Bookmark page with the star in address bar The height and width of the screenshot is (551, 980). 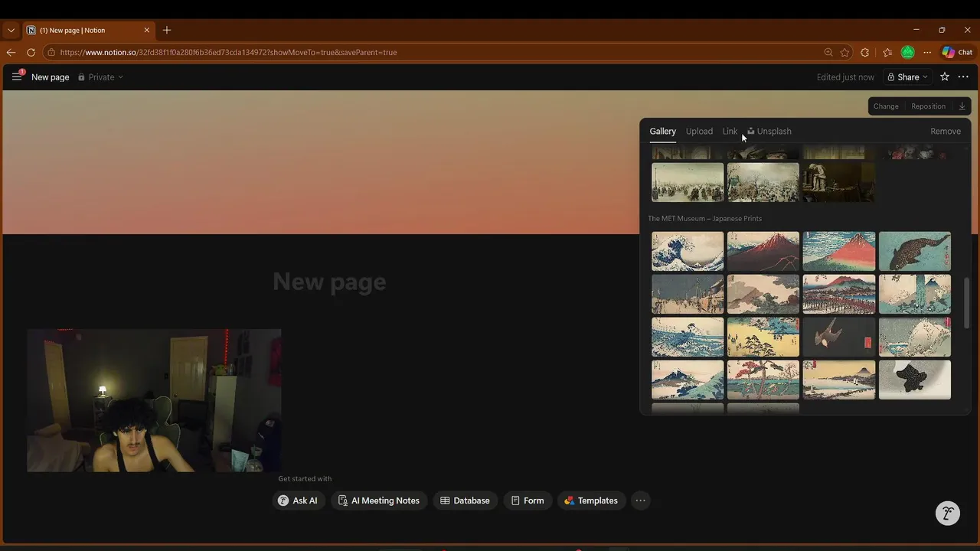pyautogui.click(x=844, y=52)
